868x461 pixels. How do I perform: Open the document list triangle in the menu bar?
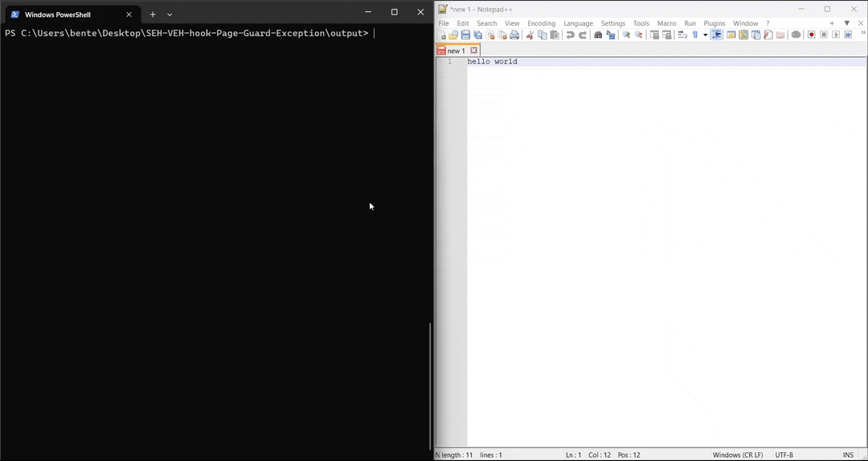pos(846,23)
